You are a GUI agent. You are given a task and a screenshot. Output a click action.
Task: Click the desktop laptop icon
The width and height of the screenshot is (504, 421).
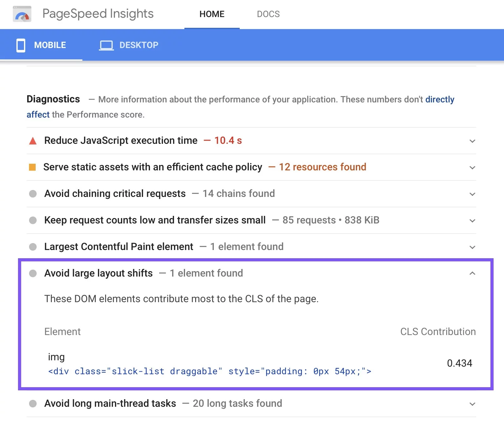click(106, 45)
